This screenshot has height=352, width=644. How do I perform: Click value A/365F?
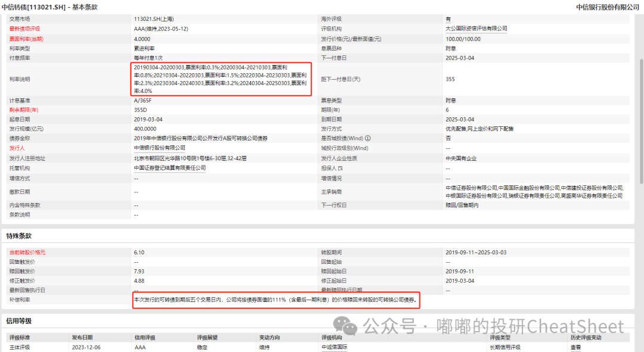[x=143, y=101]
